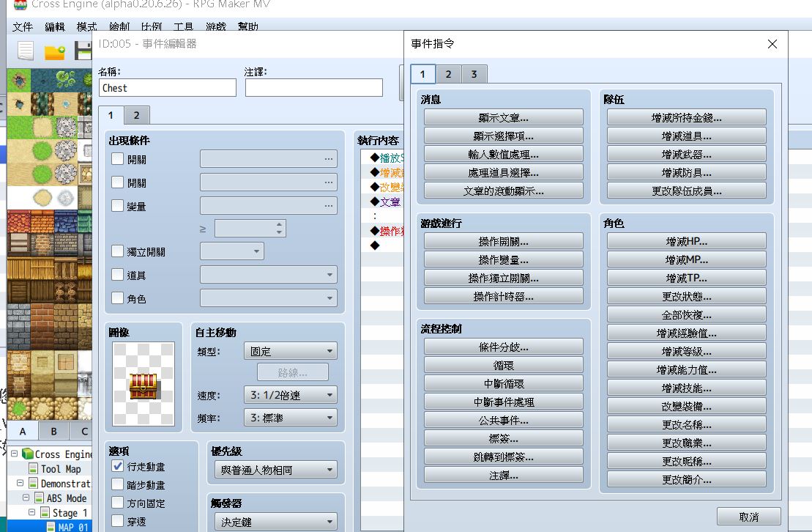Image resolution: width=812 pixels, height=532 pixels.
Task: Enable the first 開關 condition checkbox
Action: point(118,159)
